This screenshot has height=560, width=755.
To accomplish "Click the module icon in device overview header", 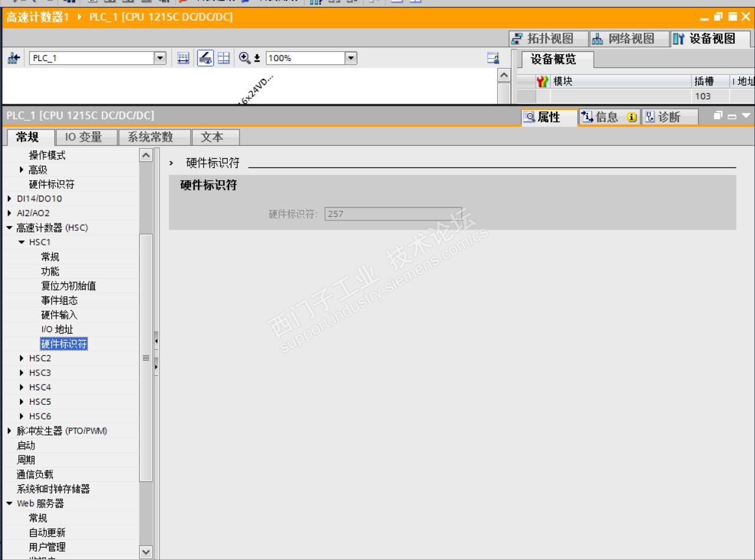I will click(x=543, y=81).
